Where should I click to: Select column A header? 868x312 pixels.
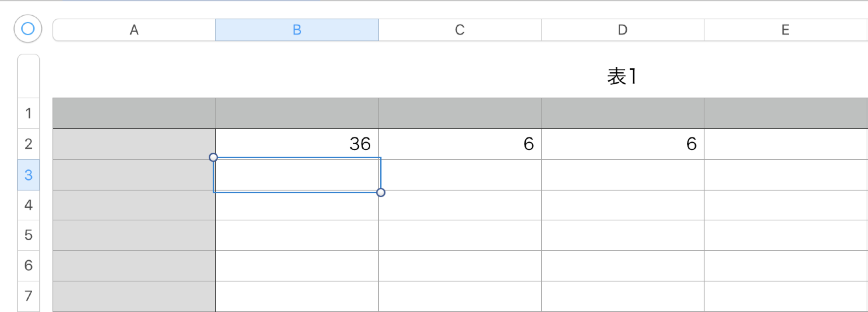tap(134, 30)
